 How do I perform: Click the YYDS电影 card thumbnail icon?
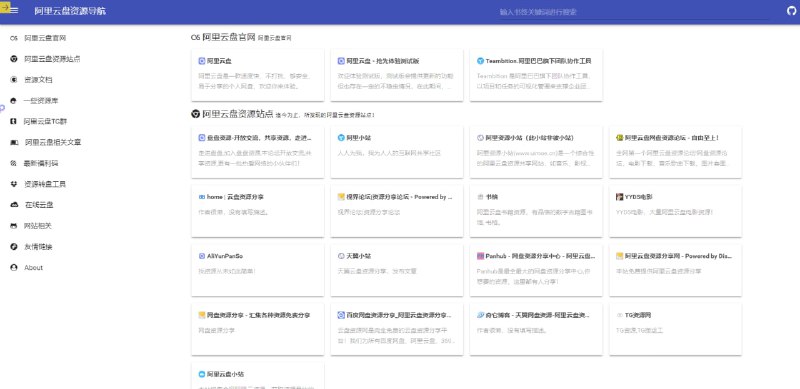point(619,197)
